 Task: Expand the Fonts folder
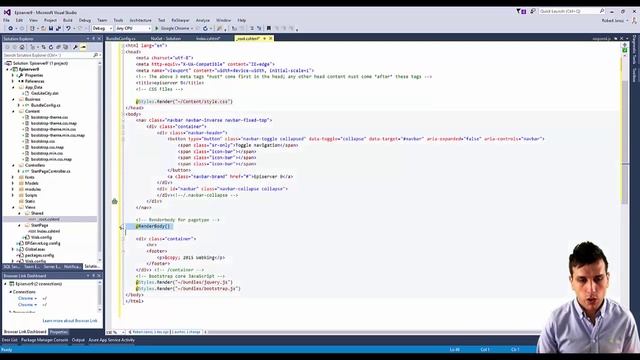[x=13, y=178]
